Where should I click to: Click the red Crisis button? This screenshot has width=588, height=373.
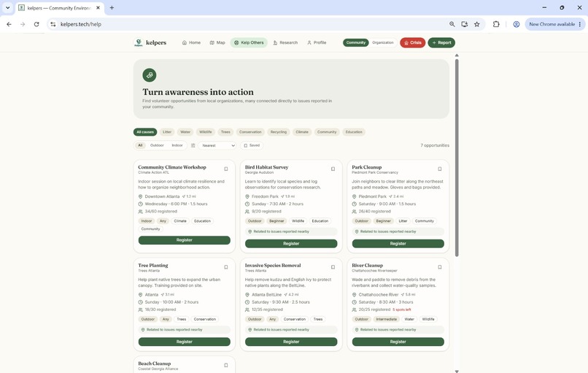(412, 43)
